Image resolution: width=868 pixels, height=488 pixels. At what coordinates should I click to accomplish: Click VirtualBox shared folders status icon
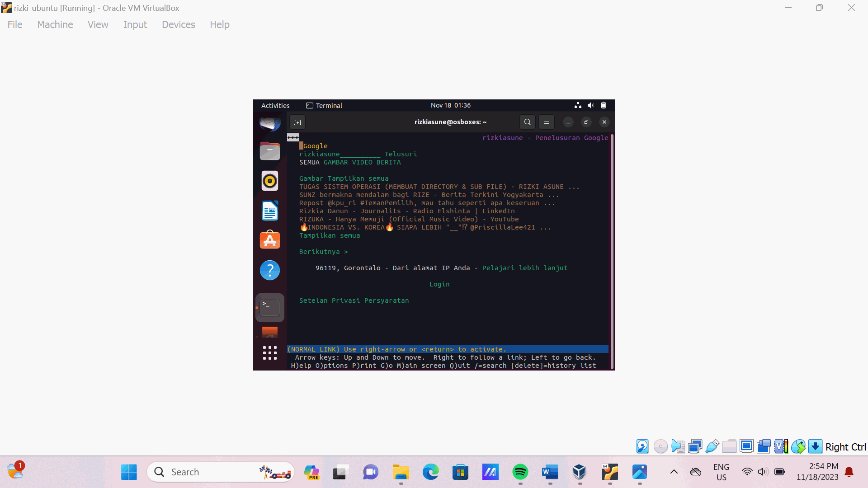pos(729,446)
